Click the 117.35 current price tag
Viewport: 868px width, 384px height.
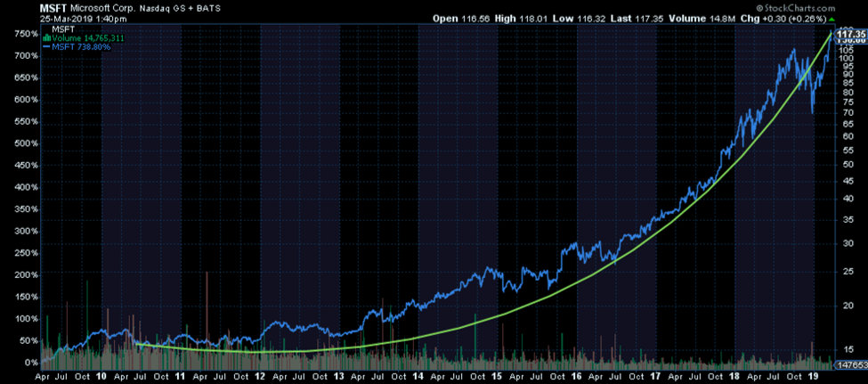point(851,33)
